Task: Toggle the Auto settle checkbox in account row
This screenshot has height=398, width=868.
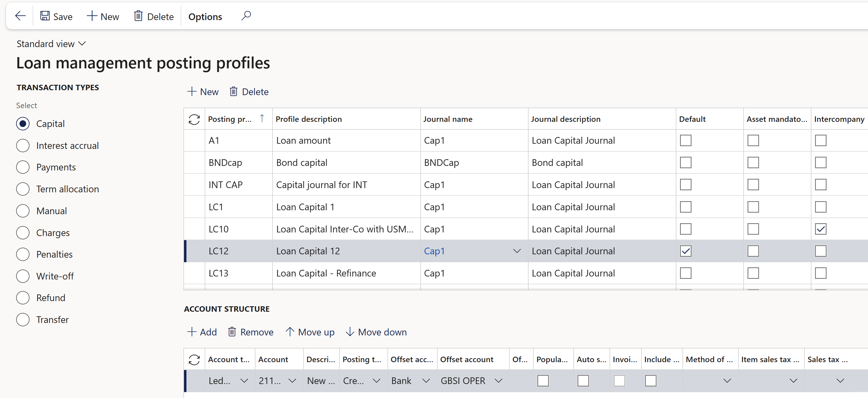Action: [583, 381]
